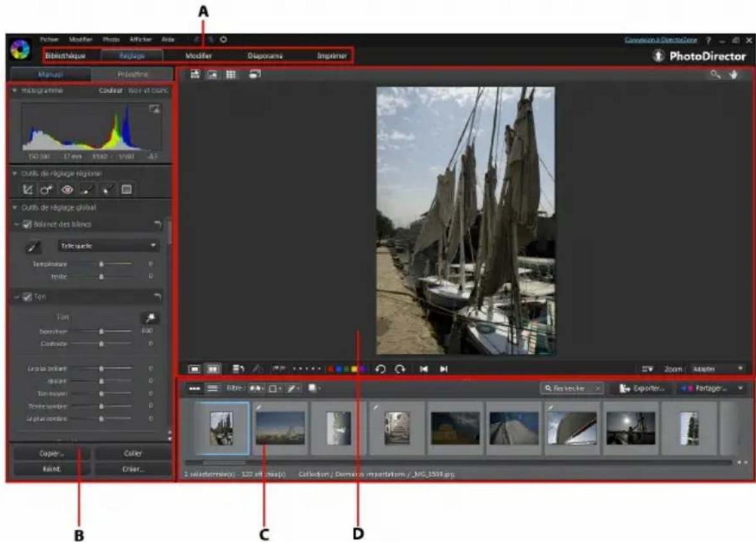
Task: Select the red-eye removal tool
Action: point(67,189)
